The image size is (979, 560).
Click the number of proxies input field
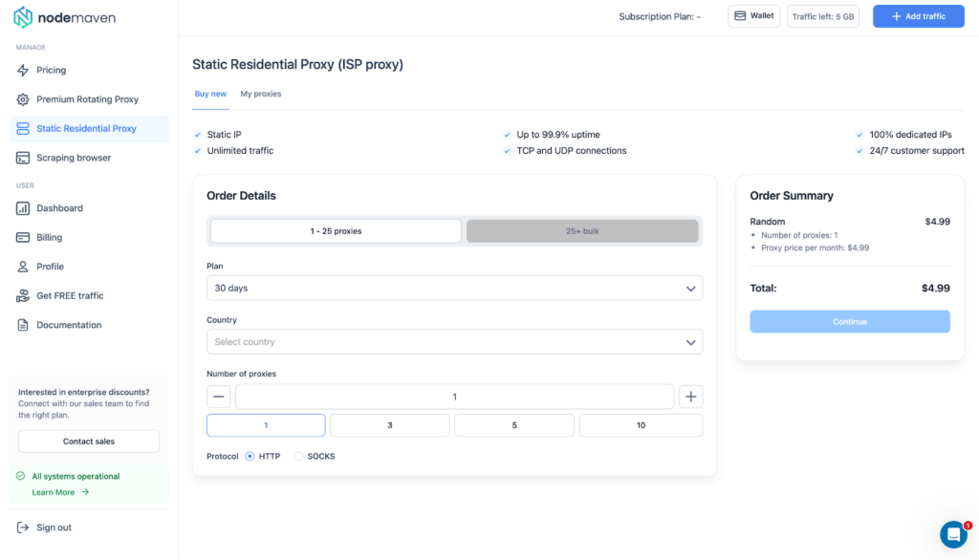click(454, 397)
